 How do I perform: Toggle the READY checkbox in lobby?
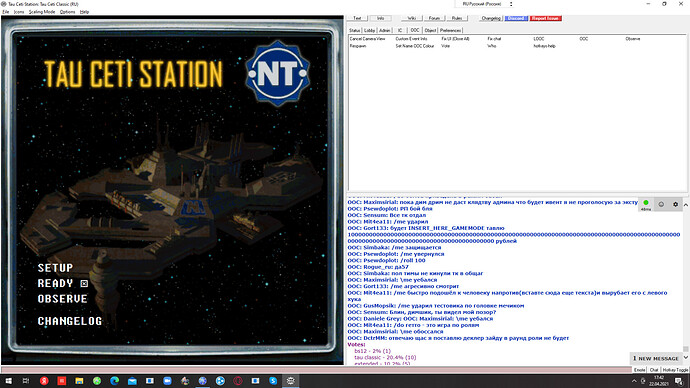coord(84,284)
